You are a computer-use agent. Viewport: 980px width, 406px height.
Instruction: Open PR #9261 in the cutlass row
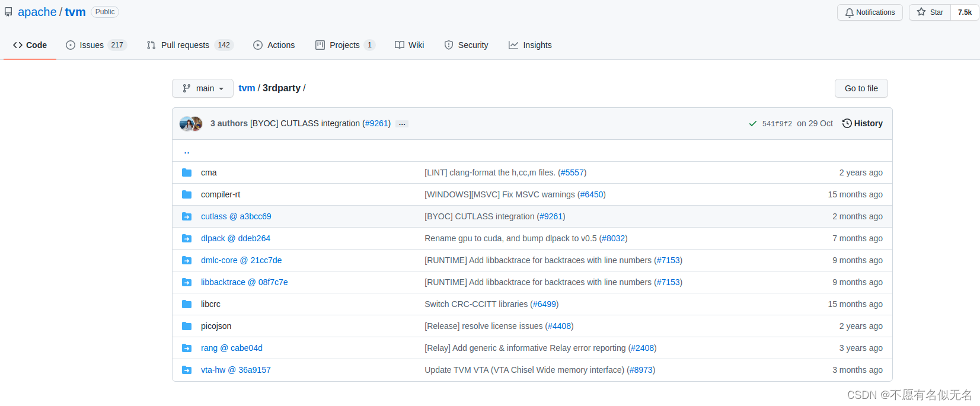click(551, 216)
